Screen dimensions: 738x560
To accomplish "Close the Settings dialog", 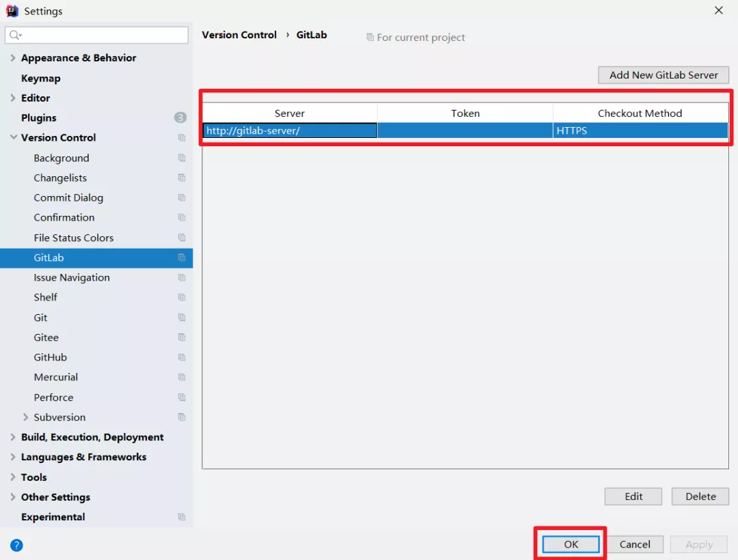I will (719, 10).
